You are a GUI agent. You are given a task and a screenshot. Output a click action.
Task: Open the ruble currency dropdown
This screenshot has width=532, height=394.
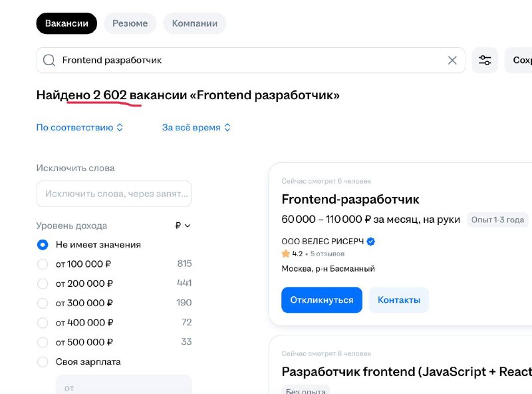point(183,226)
